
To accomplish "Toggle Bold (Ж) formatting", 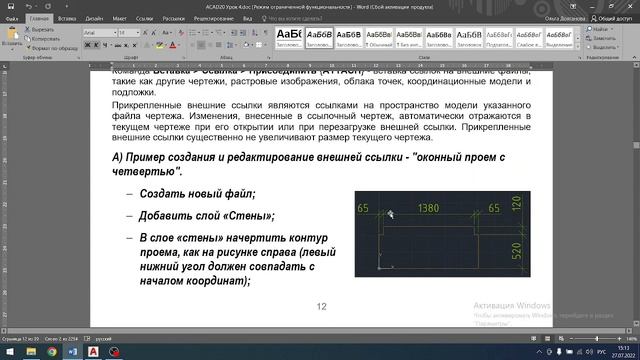I will pyautogui.click(x=87, y=45).
